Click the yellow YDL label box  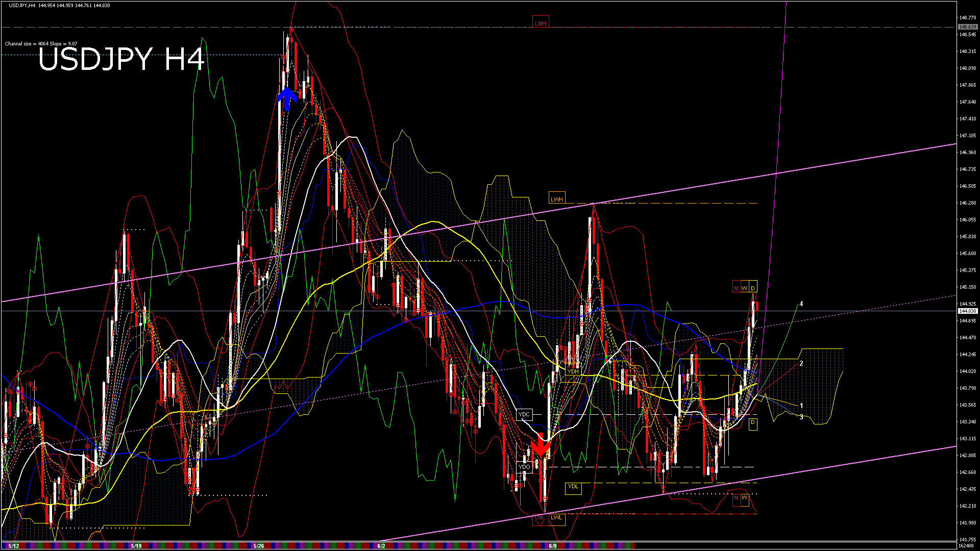pyautogui.click(x=573, y=487)
